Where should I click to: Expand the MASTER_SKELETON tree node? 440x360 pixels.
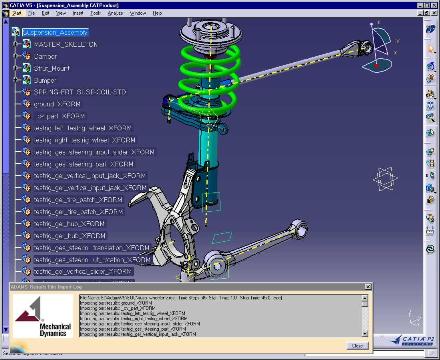coord(15,44)
